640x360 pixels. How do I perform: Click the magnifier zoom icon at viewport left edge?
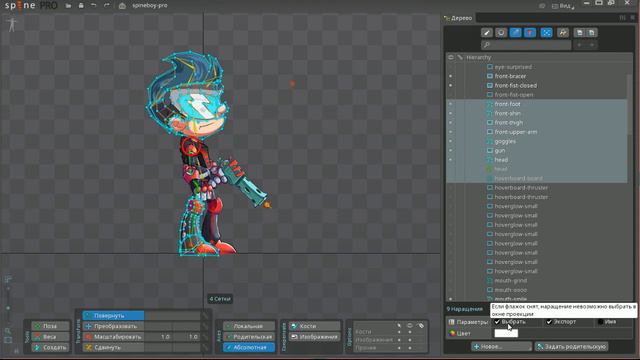8,331
